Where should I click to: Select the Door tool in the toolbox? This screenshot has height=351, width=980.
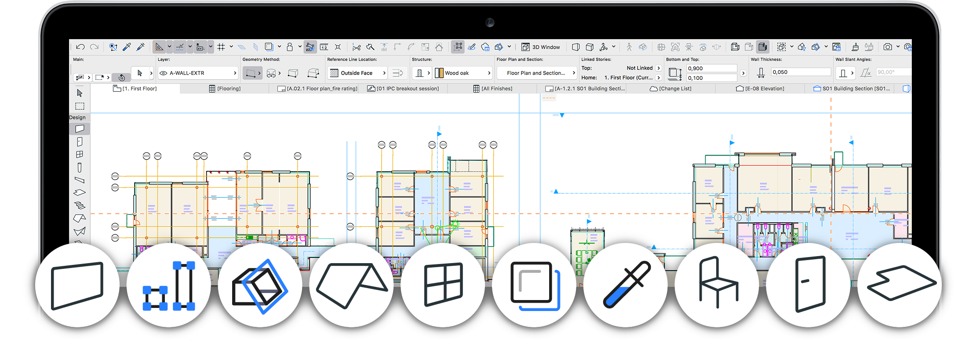click(80, 141)
